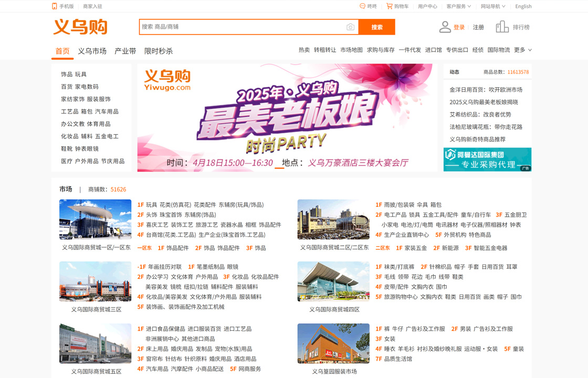588x378 pixels.
Task: Open the 最美老板娘 PARTY banner
Action: [x=287, y=118]
